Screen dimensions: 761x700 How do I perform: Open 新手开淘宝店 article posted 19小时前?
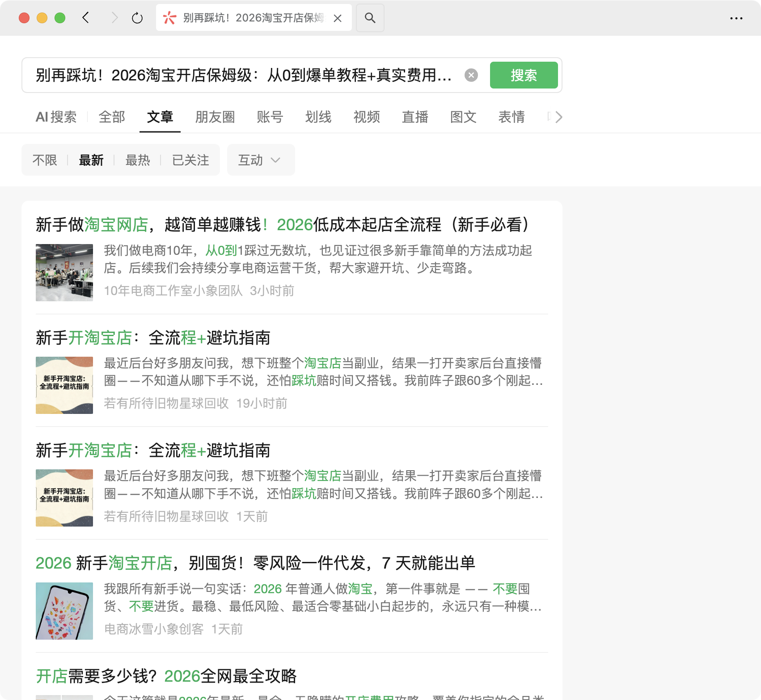click(153, 338)
